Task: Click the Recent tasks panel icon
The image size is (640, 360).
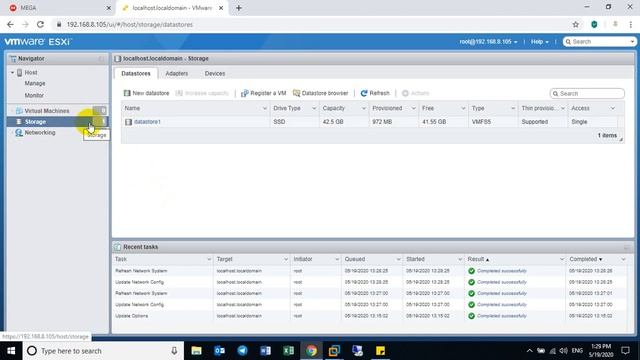Action: (118, 247)
